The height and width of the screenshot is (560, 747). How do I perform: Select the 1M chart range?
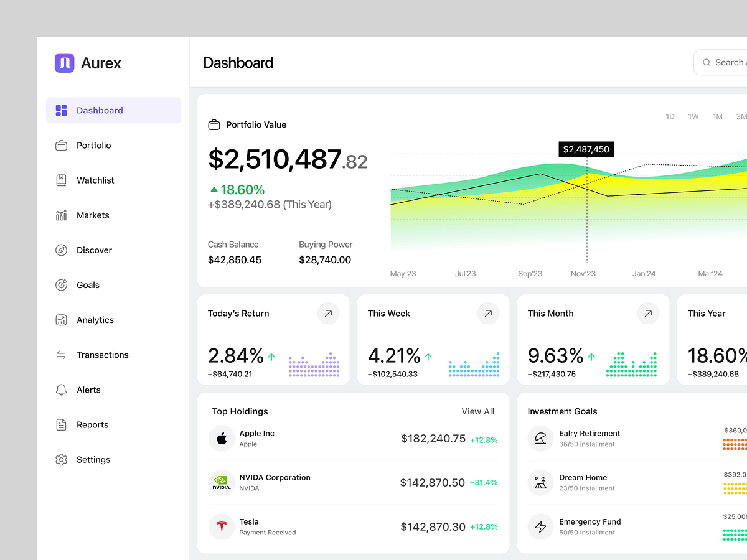point(718,116)
